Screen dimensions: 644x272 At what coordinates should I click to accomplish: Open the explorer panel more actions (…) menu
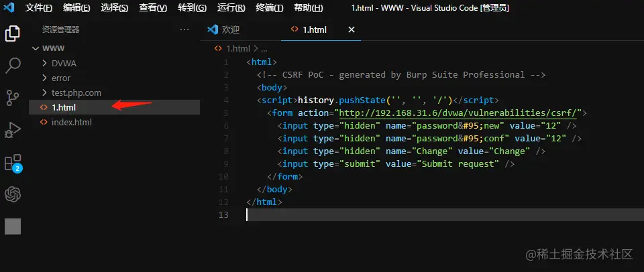pyautogui.click(x=184, y=29)
